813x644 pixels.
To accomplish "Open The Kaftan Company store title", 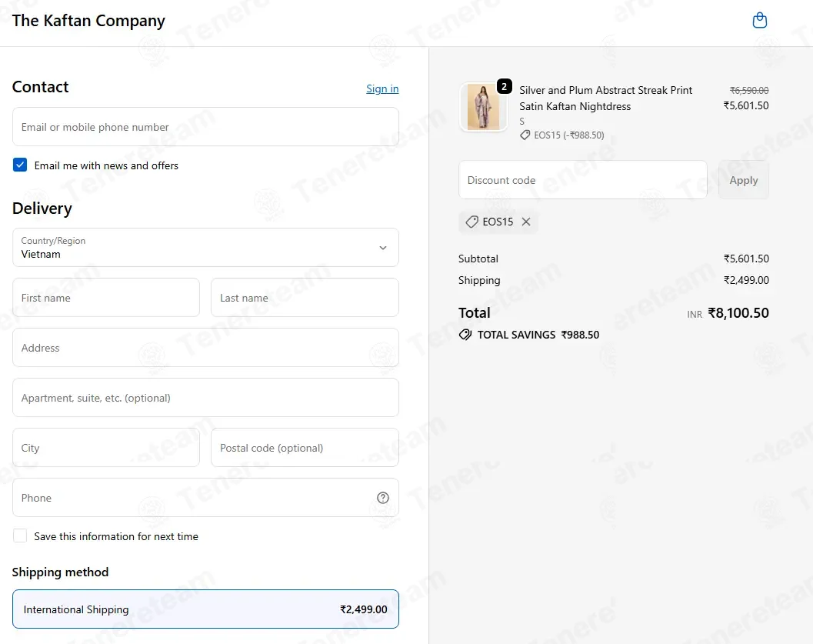I will coord(88,21).
